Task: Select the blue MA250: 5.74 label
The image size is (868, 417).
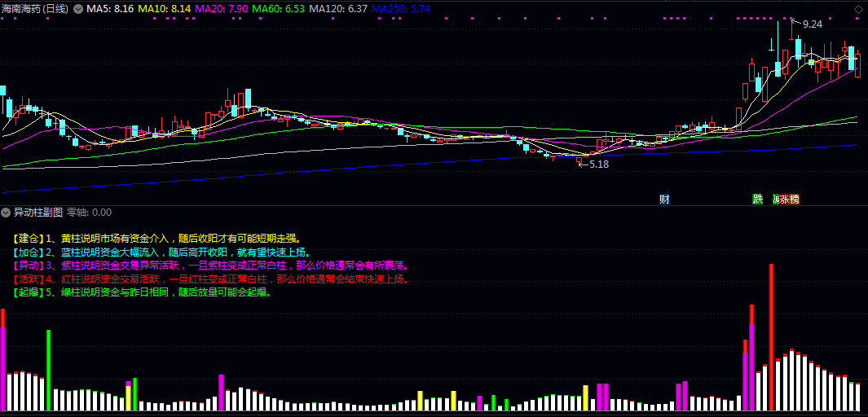Action: click(401, 9)
